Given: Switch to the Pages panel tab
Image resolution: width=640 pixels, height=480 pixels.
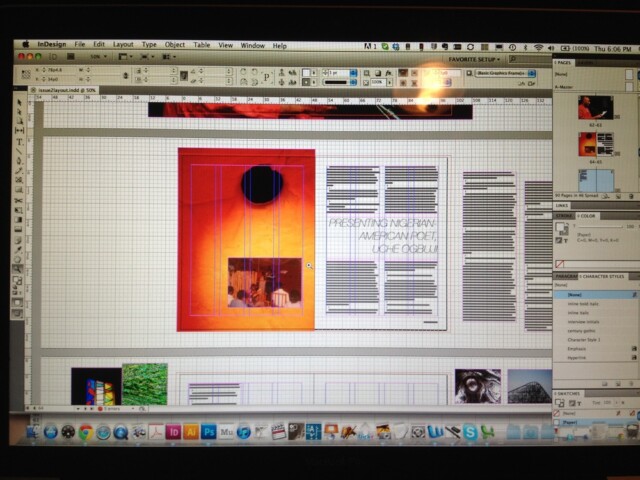Looking at the screenshot, I should (x=563, y=62).
